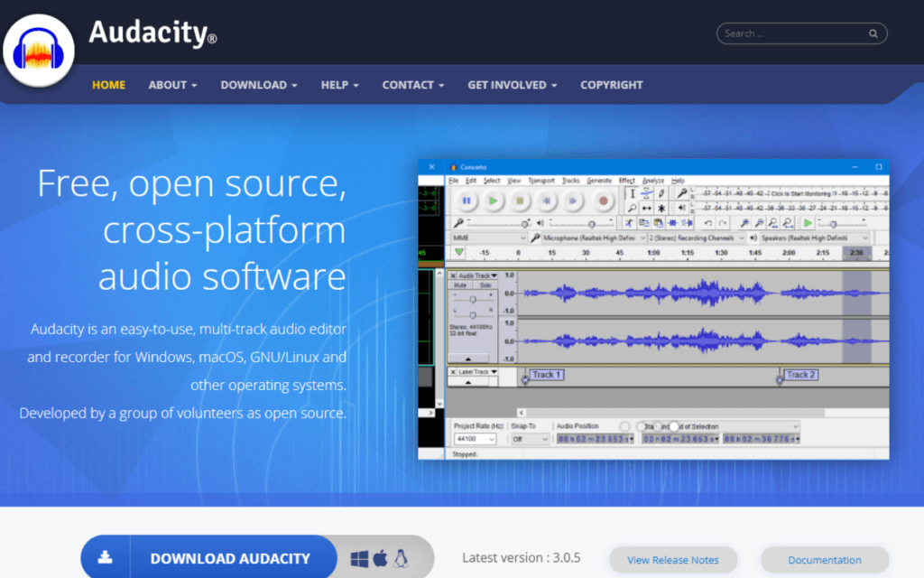Click the HOME navigation link
This screenshot has width=924, height=578.
pos(108,85)
